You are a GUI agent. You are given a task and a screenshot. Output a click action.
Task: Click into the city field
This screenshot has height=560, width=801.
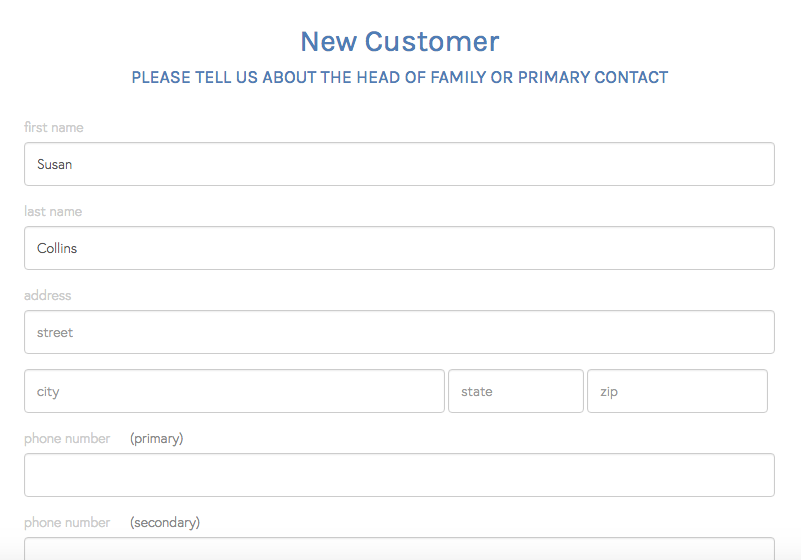tap(234, 391)
